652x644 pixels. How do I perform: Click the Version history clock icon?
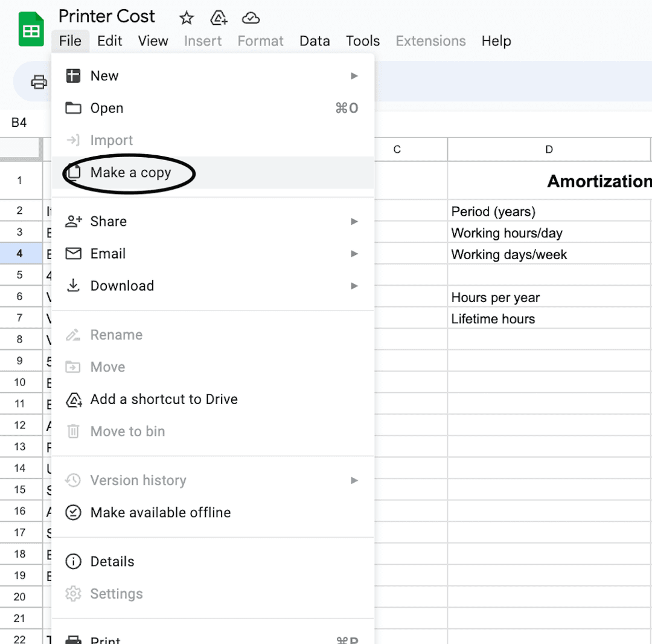(73, 480)
